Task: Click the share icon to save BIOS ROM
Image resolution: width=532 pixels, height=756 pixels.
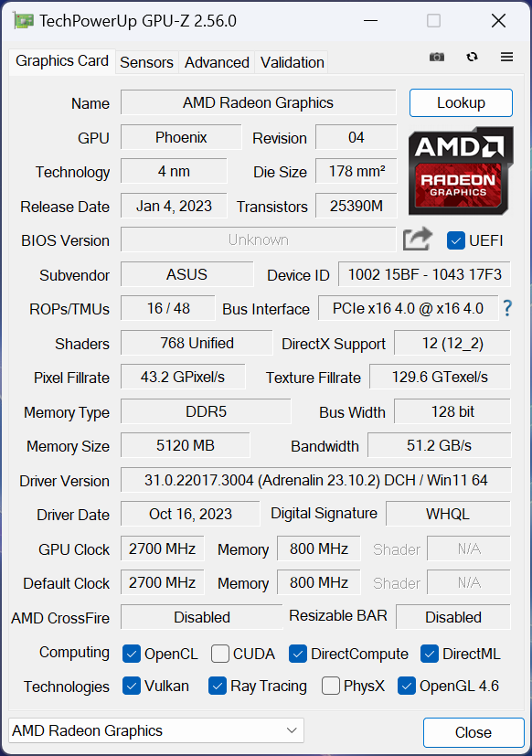Action: 417,239
